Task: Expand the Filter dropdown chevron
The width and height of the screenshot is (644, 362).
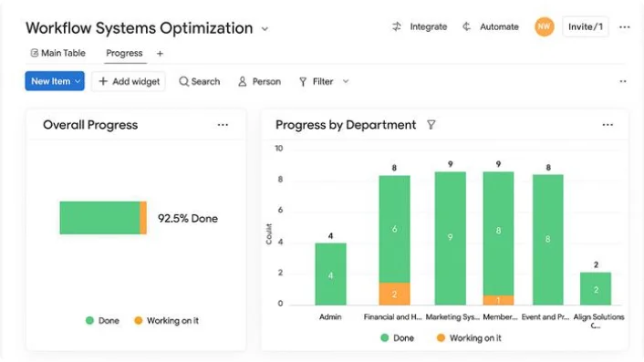Action: 346,81
